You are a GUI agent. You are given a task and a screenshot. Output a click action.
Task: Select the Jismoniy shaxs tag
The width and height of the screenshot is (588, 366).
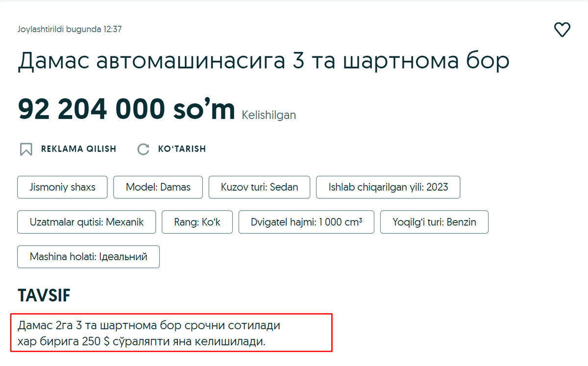62,187
